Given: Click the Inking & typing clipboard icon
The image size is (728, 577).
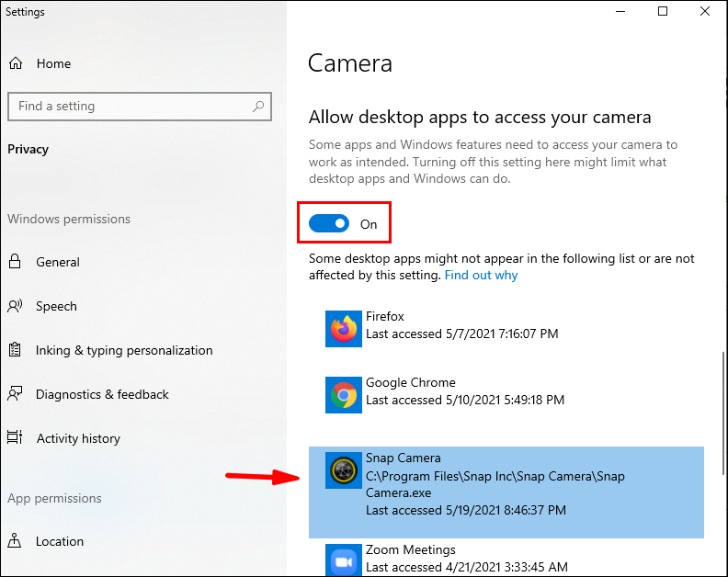Looking at the screenshot, I should [15, 349].
